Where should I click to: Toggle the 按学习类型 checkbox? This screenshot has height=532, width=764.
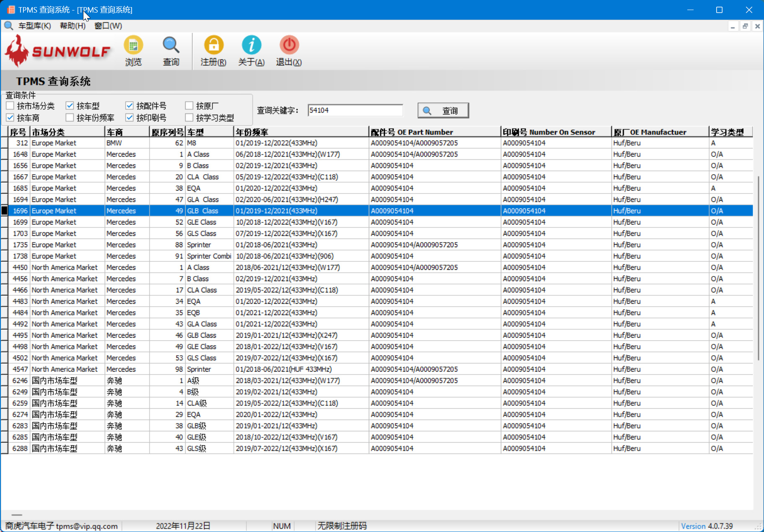189,118
